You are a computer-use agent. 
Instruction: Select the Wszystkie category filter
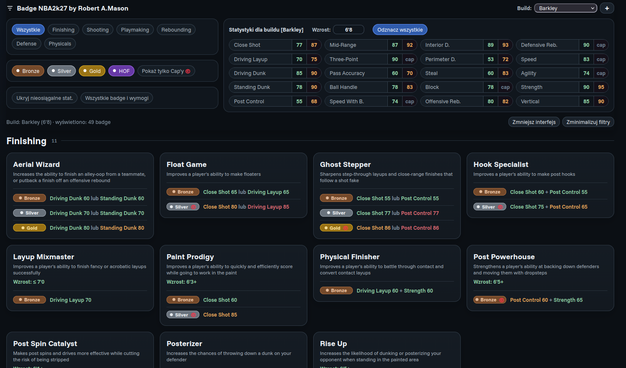click(x=28, y=30)
